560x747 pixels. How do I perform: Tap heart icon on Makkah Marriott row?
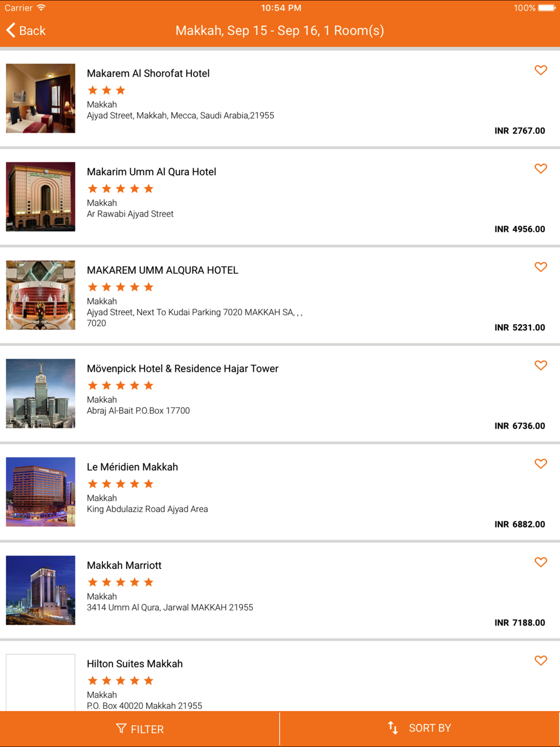540,562
